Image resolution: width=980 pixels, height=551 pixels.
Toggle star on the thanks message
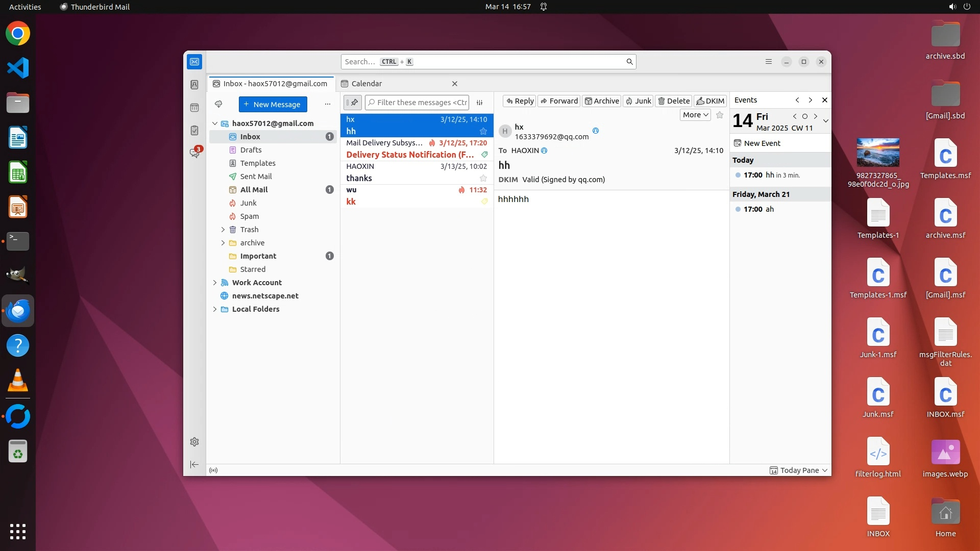click(483, 178)
